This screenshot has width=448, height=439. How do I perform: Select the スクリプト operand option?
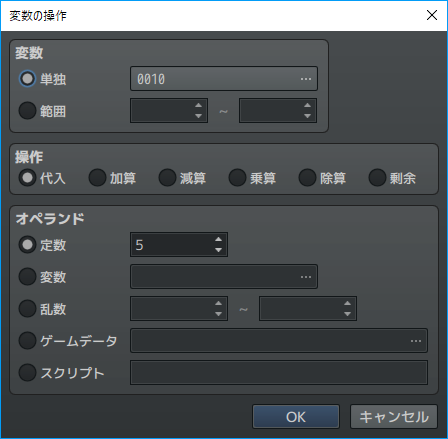(x=27, y=373)
